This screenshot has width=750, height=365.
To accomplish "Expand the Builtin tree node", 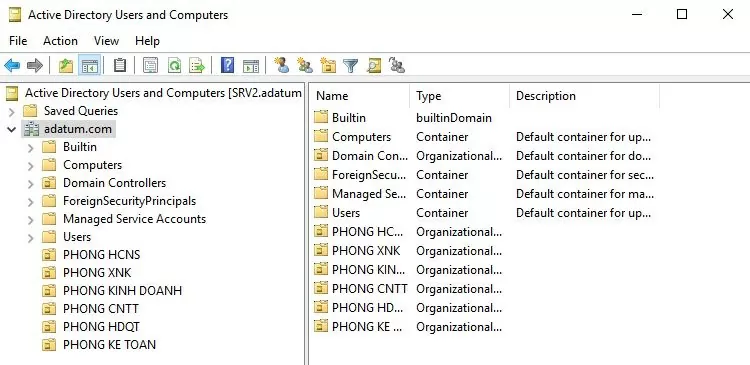I will click(31, 148).
